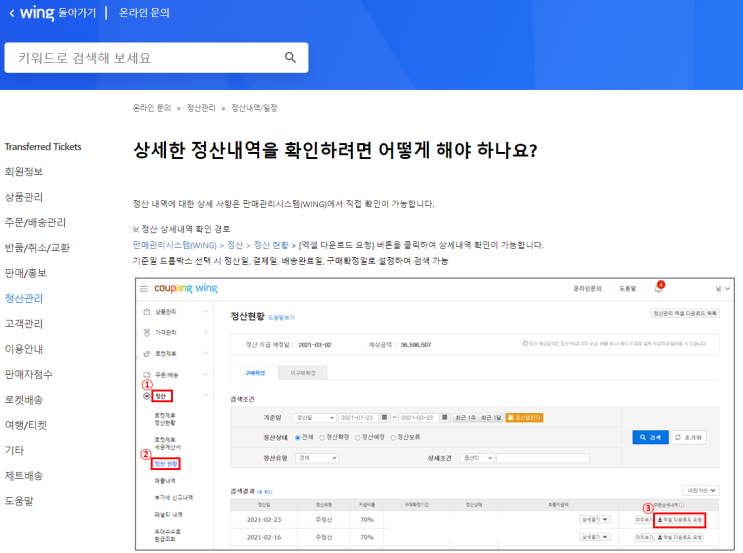This screenshot has width=743, height=553.
Task: Select the 전체 정산상태 radio button
Action: [298, 438]
